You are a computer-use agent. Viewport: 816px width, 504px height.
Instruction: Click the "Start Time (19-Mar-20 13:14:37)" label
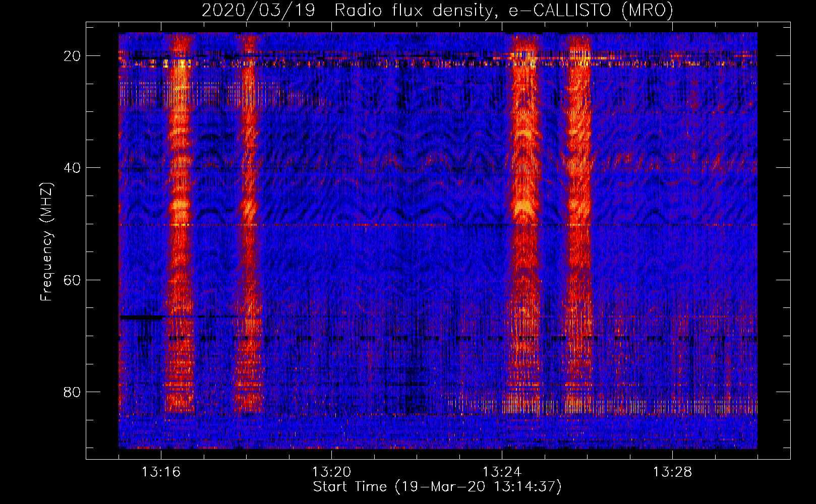[x=437, y=487]
